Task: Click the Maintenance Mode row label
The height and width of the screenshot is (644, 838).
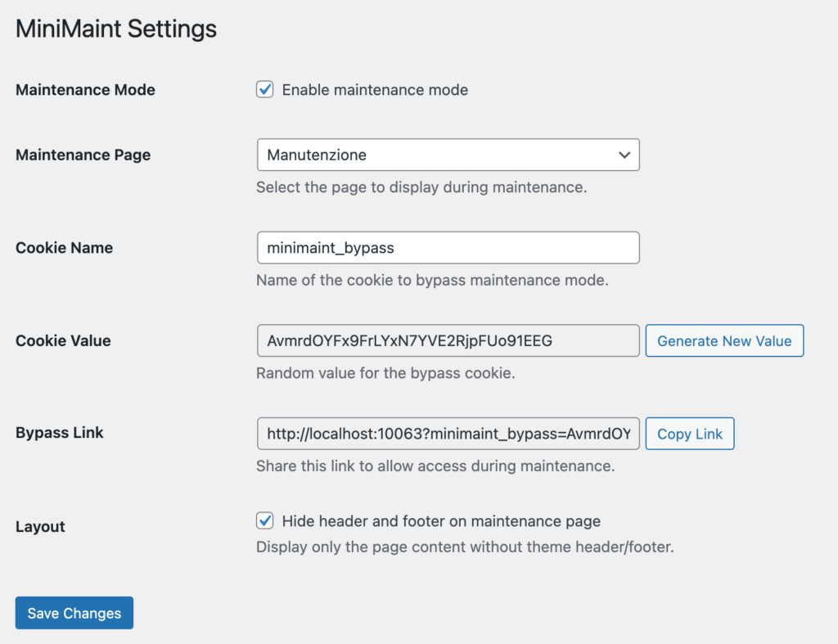Action: click(85, 90)
